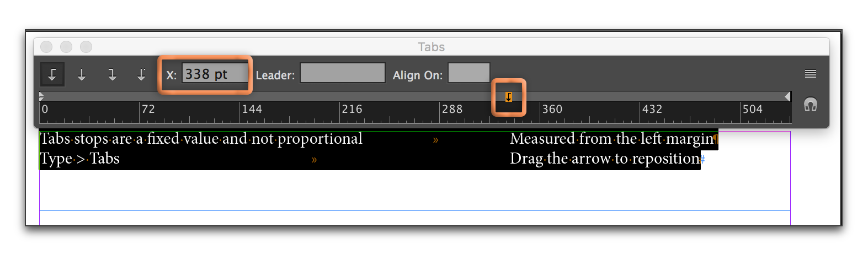Click into the Leader input field
Image resolution: width=868 pixels, height=255 pixels.
pos(342,73)
